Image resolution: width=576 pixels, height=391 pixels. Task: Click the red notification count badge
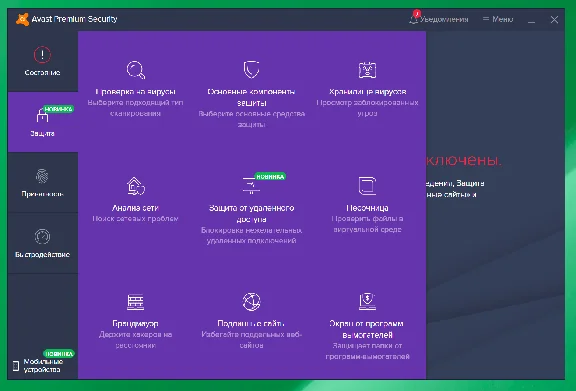click(x=417, y=14)
